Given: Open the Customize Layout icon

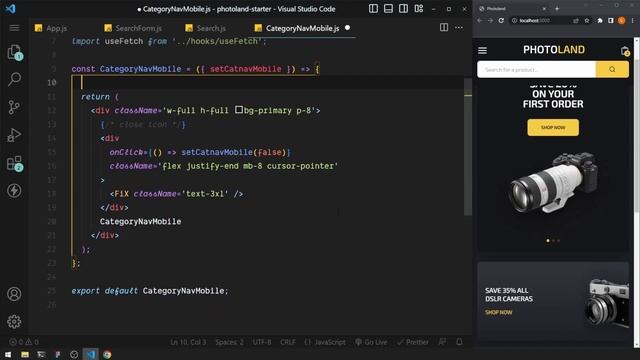Looking at the screenshot, I should click(x=419, y=9).
